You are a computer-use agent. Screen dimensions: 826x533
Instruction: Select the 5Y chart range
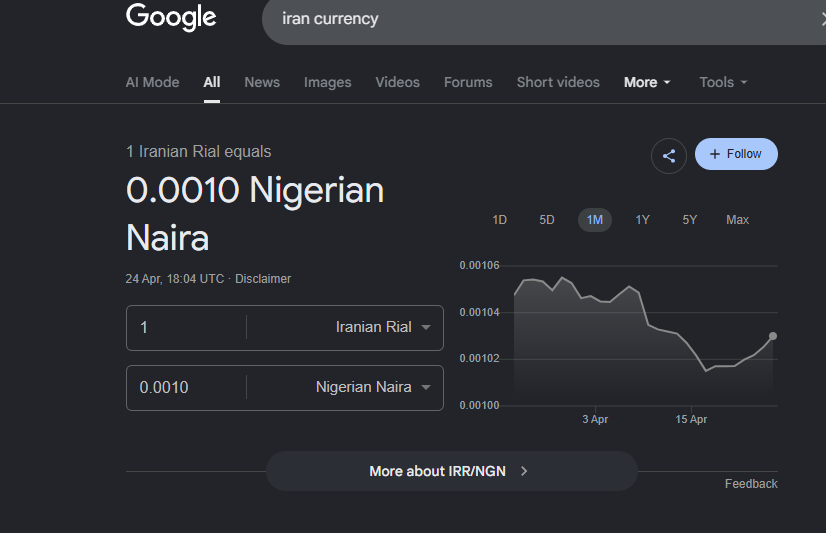tap(690, 220)
